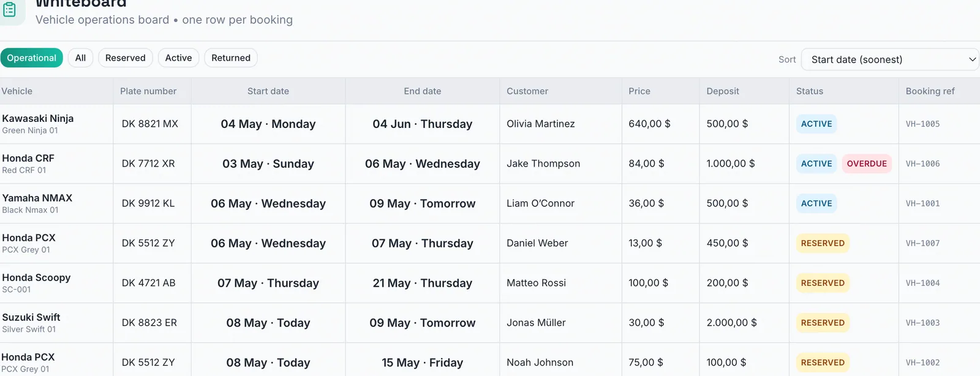The width and height of the screenshot is (980, 376).
Task: Expand sort options with chevron arrow
Action: click(972, 59)
